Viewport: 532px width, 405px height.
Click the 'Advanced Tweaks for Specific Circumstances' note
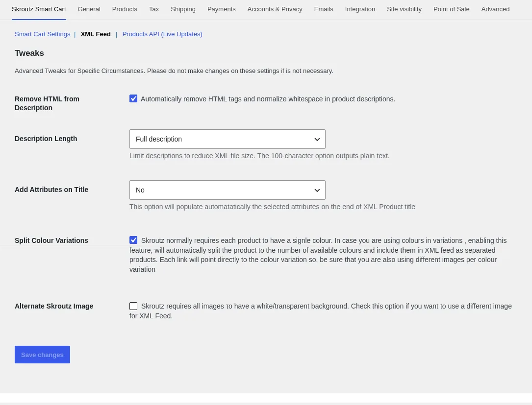pos(174,71)
